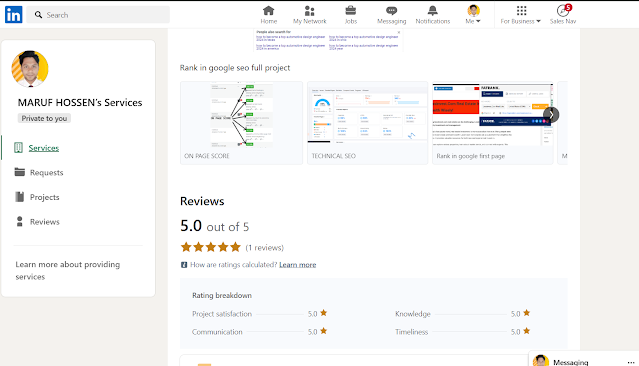Viewport: 639px width, 366px height.
Task: Click the 'Rating breakdown' heading
Action: pyautogui.click(x=222, y=295)
